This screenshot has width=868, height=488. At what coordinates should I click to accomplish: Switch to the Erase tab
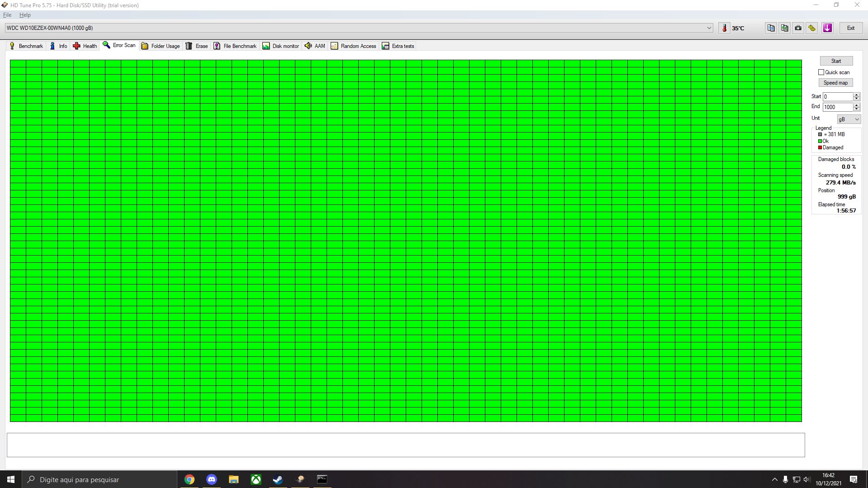point(197,46)
